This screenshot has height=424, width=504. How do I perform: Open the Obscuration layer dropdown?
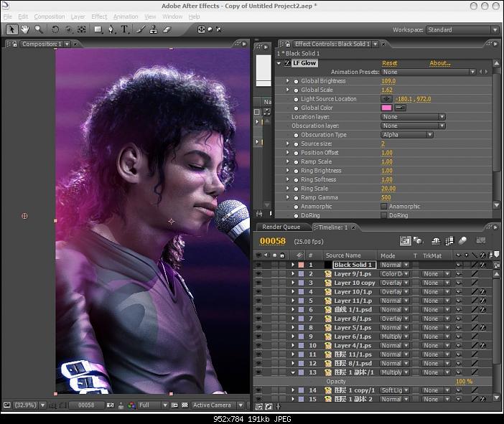[x=413, y=126]
